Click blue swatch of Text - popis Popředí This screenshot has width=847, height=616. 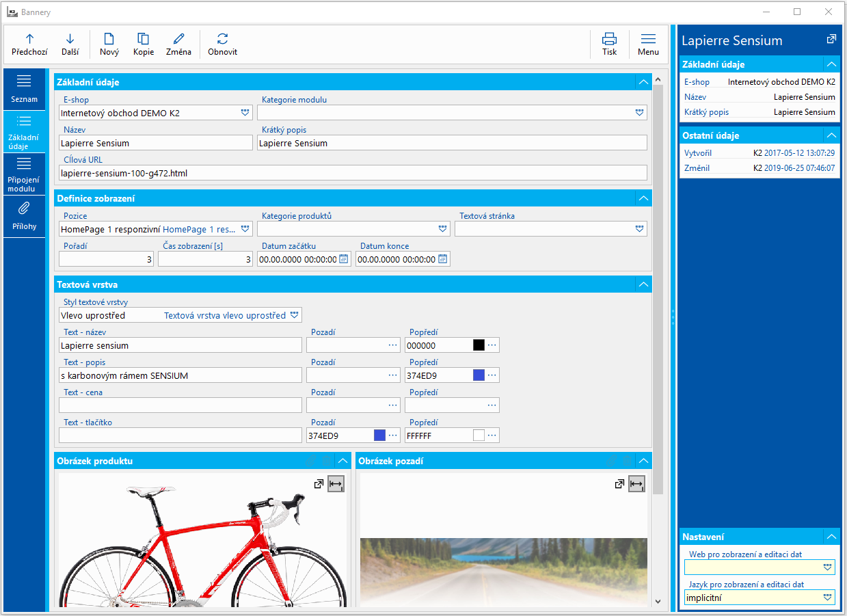479,375
